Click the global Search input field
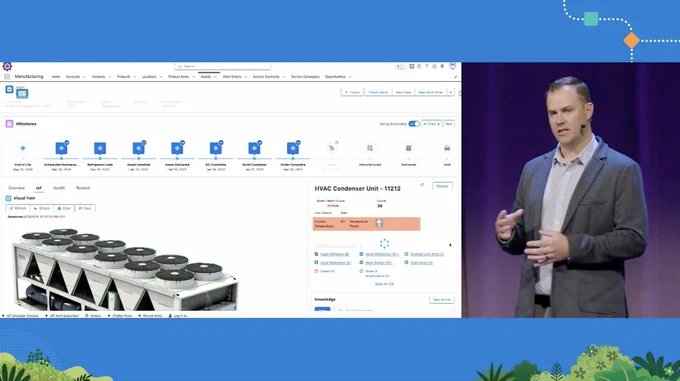Image resolution: width=680 pixels, height=381 pixels. coord(222,66)
